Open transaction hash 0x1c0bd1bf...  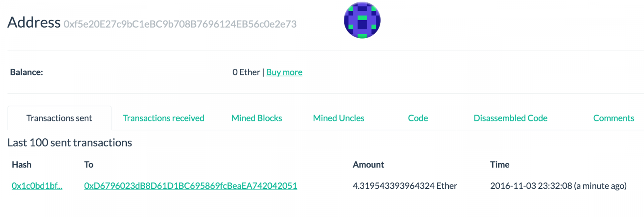point(37,186)
